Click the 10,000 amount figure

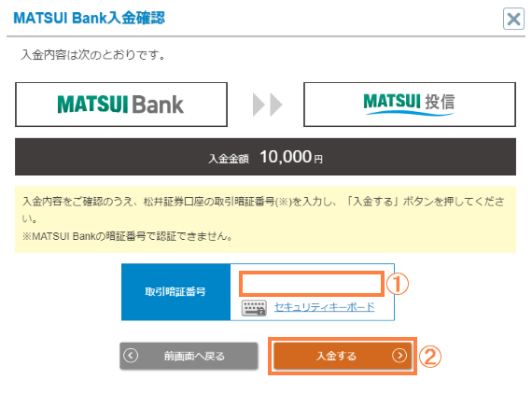click(286, 157)
